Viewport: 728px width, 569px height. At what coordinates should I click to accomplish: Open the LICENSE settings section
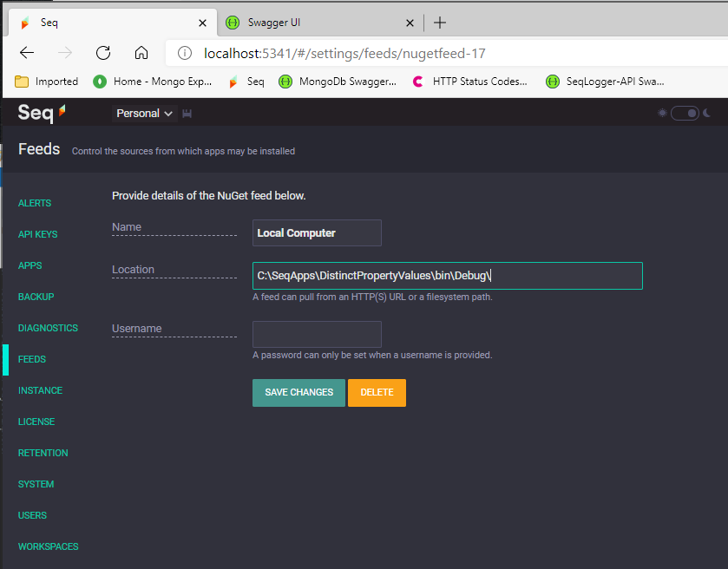(x=36, y=422)
